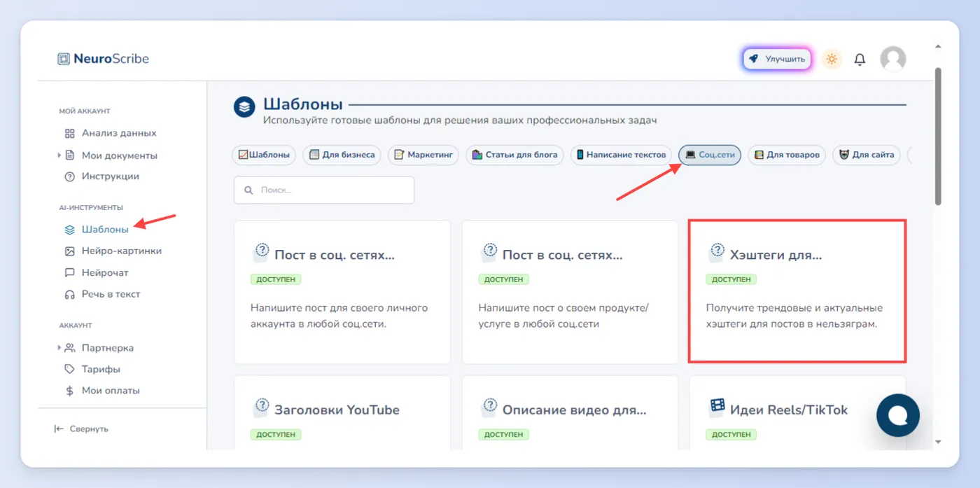Open Инструкции help page
This screenshot has width=980, height=488.
click(x=102, y=176)
